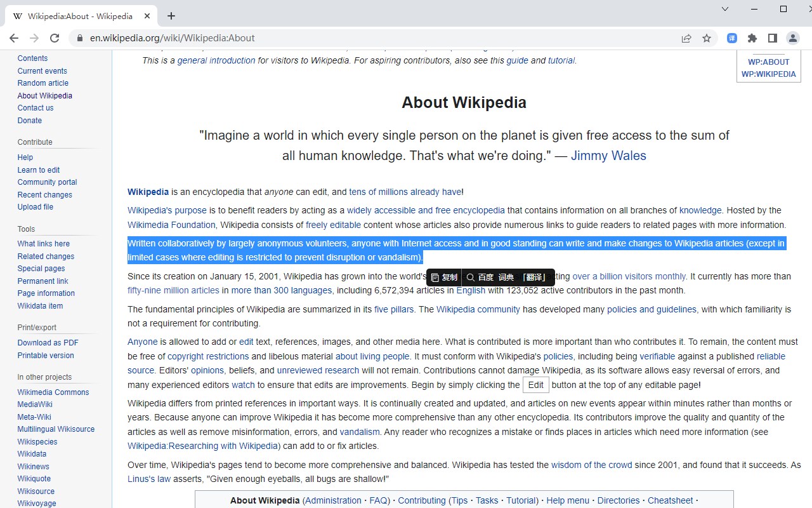
Task: Click the lock icon in address bar
Action: click(79, 38)
